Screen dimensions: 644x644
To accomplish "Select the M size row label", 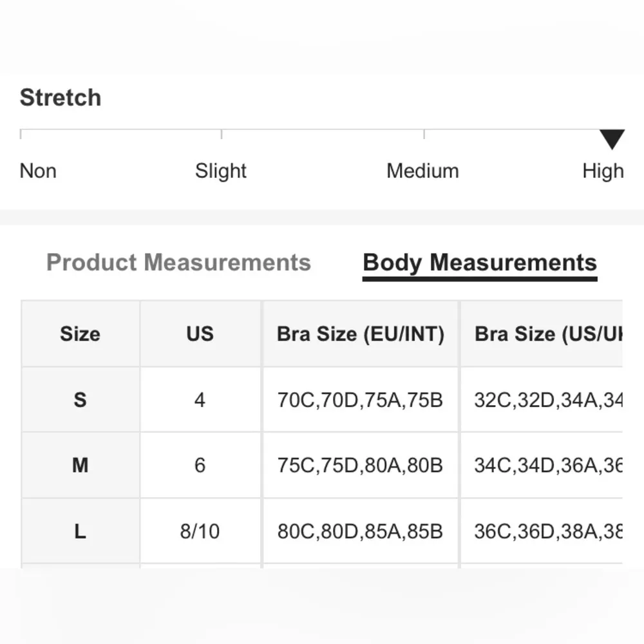I will [x=80, y=465].
